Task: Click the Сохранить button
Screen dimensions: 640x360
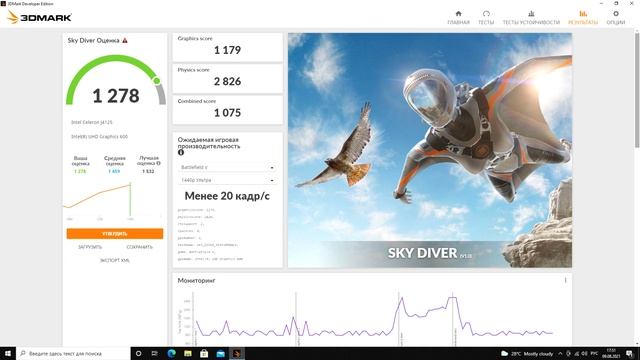Action: (139, 247)
